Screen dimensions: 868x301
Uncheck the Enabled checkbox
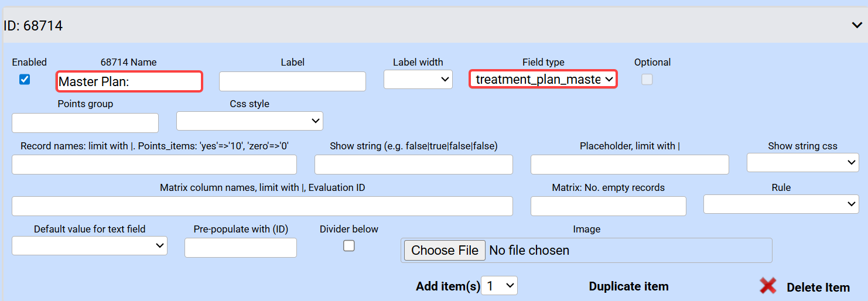[25, 79]
